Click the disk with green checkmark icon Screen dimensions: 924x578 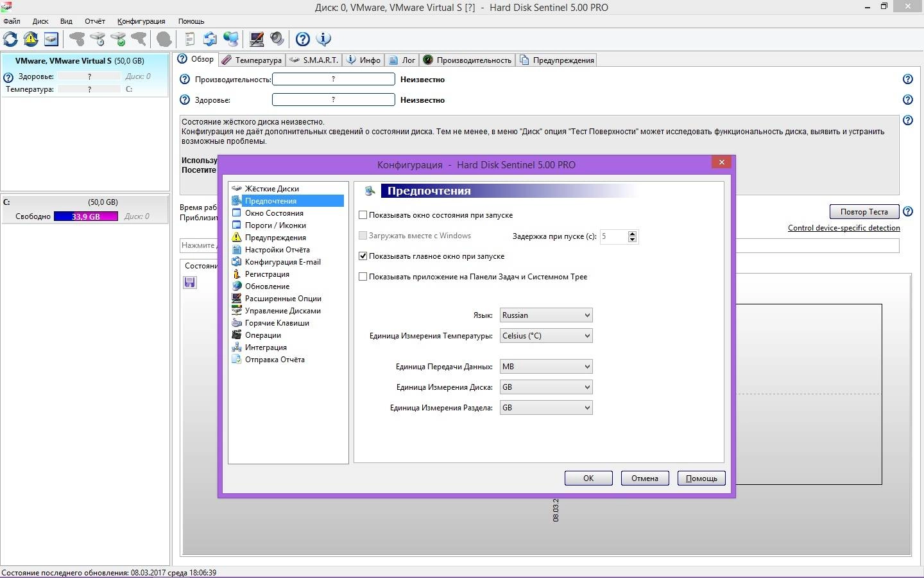pyautogui.click(x=118, y=39)
